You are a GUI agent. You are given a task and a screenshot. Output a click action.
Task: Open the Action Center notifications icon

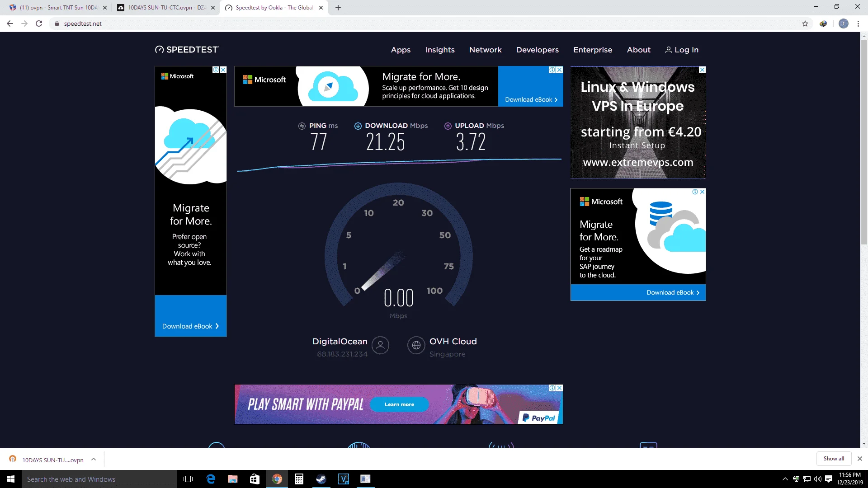[x=829, y=479]
